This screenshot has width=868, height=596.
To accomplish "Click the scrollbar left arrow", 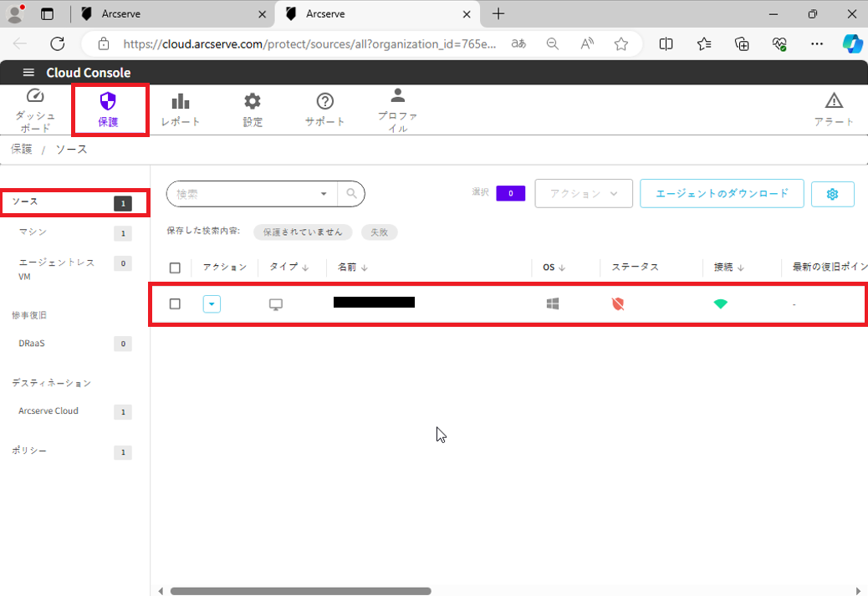I will [x=161, y=591].
